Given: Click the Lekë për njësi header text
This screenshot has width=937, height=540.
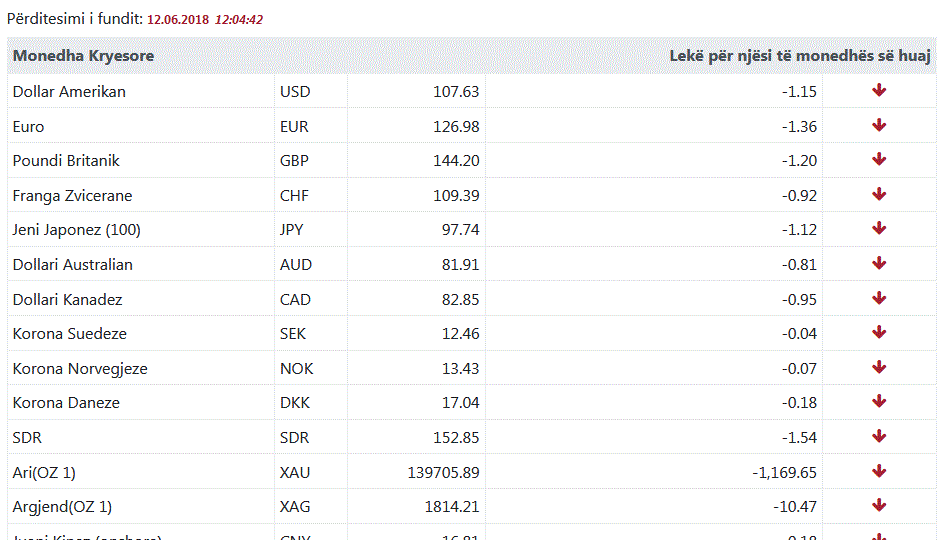Looking at the screenshot, I should tap(800, 56).
